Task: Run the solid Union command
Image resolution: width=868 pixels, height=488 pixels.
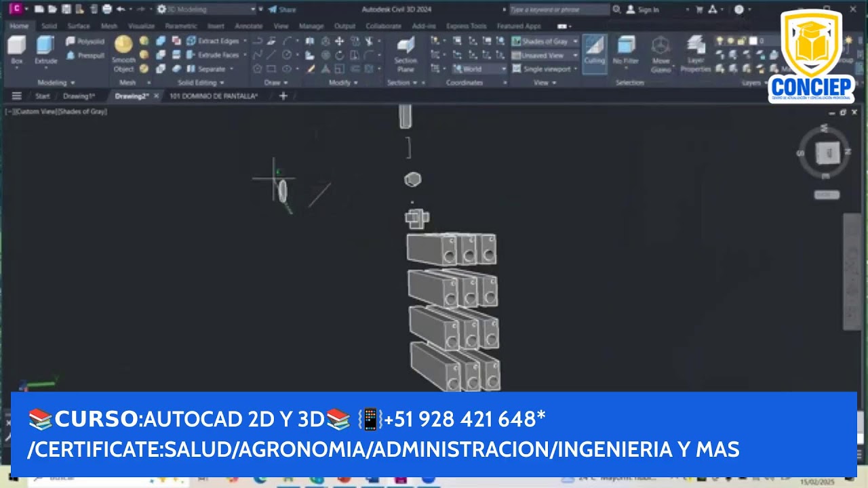Action: pos(161,41)
